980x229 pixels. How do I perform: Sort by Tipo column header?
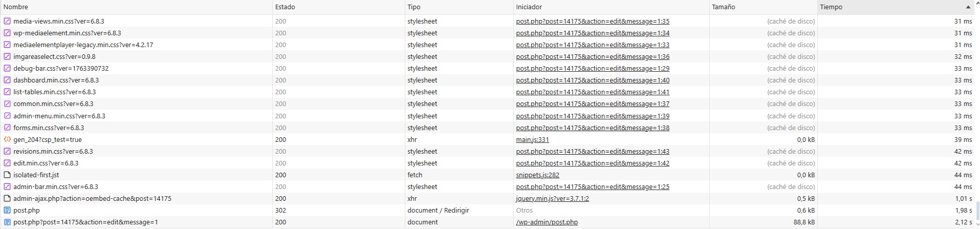[x=413, y=7]
